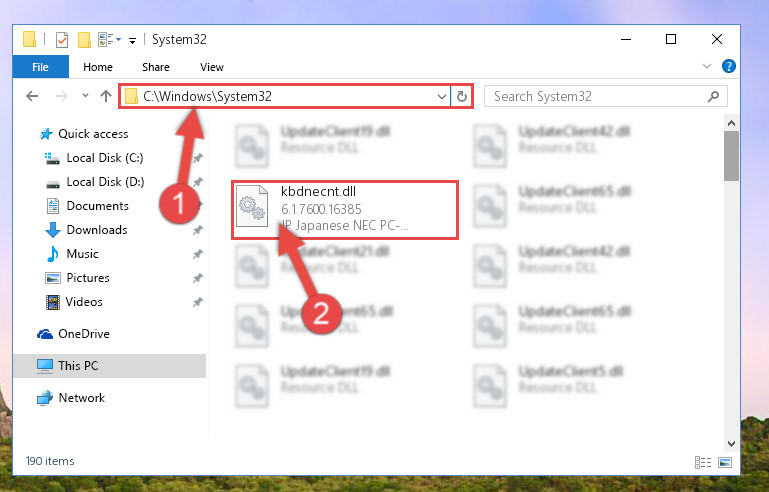Expand the address bar history dropdown

point(441,97)
